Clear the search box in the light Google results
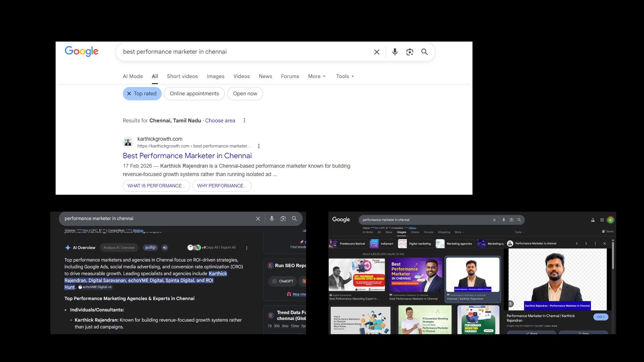The height and width of the screenshot is (362, 644). tap(377, 52)
